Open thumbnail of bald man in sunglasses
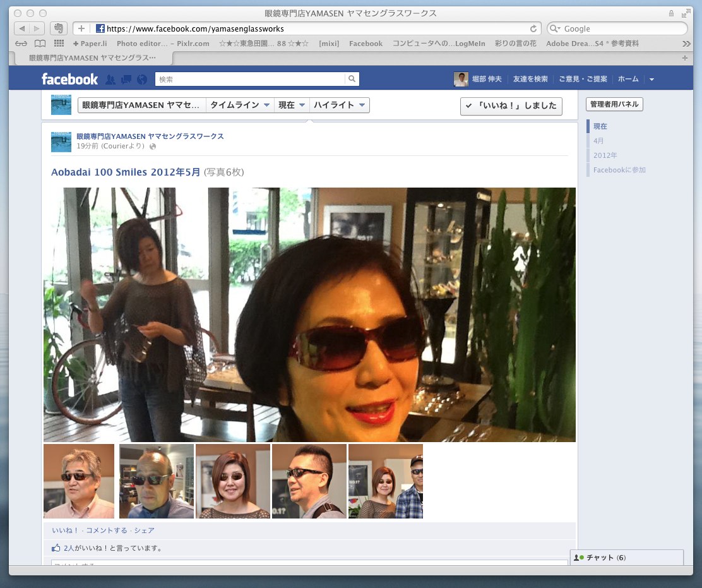Image resolution: width=702 pixels, height=588 pixels. (x=157, y=481)
